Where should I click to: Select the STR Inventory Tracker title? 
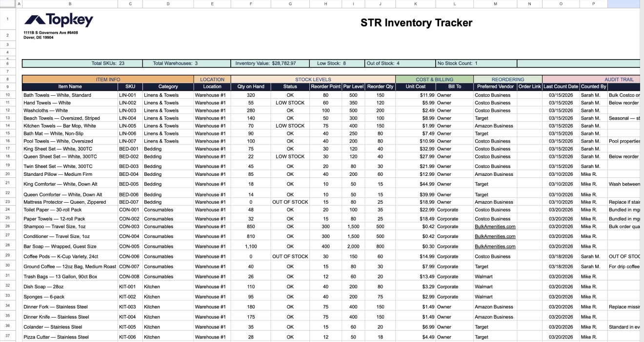[416, 22]
